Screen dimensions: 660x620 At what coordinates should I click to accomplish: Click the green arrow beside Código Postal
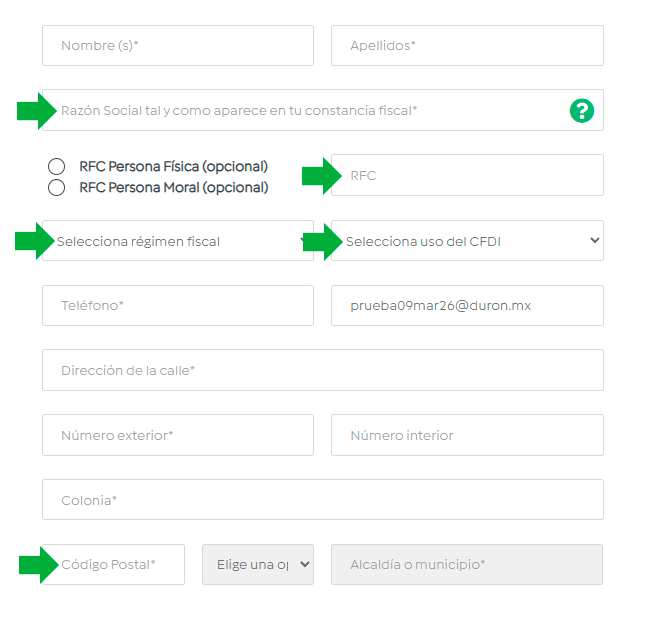click(x=38, y=565)
